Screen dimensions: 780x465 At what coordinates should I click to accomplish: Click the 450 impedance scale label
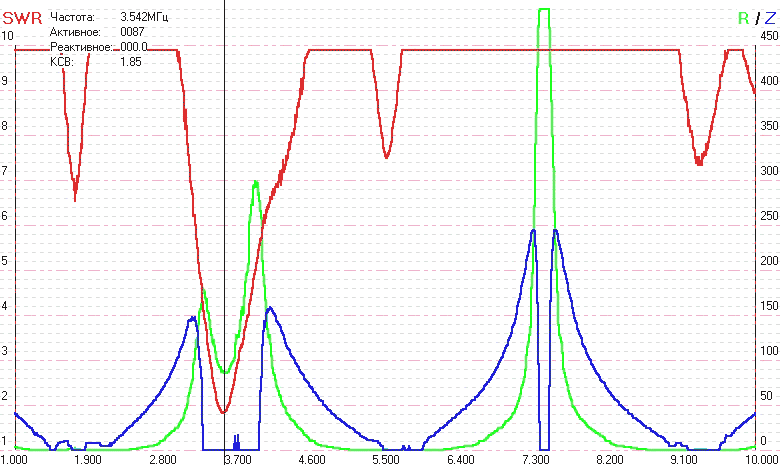[x=769, y=36]
